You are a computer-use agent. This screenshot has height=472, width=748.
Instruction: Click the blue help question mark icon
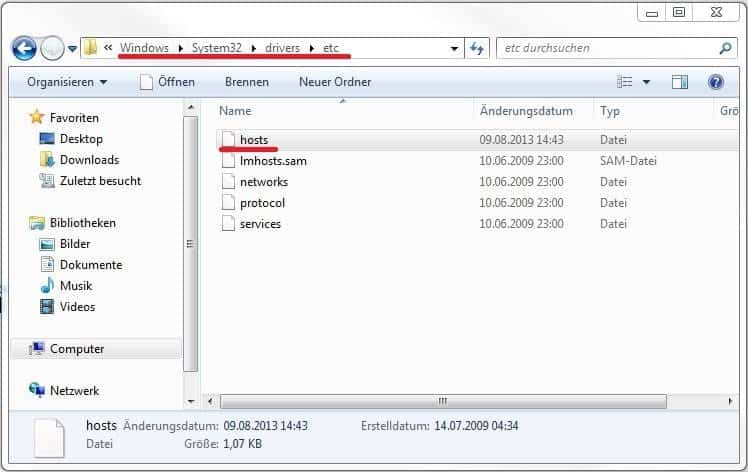715,82
